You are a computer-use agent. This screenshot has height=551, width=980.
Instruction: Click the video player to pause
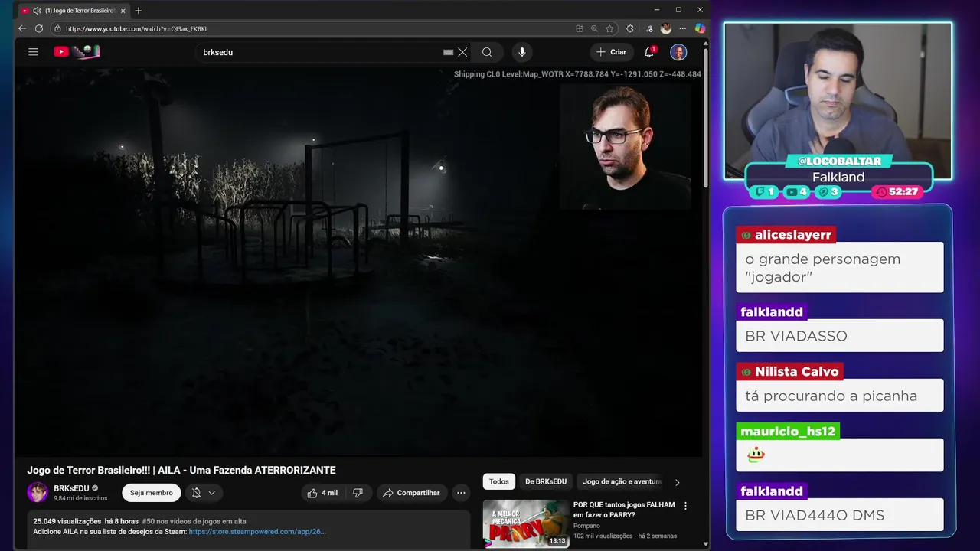tap(358, 262)
